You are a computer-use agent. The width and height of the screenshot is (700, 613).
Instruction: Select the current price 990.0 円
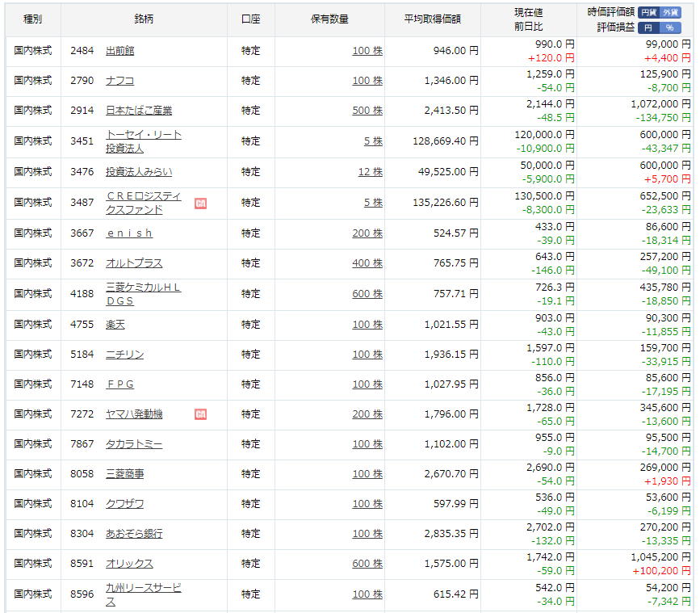tap(555, 44)
